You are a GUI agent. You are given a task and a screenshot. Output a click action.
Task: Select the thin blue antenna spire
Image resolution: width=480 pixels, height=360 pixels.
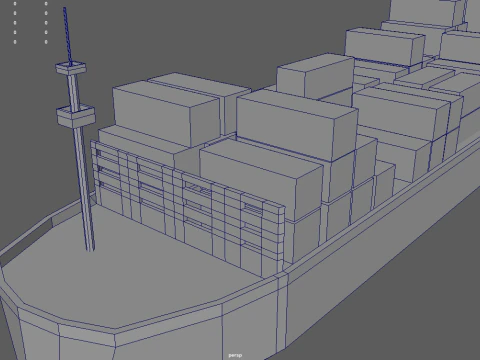[67, 36]
